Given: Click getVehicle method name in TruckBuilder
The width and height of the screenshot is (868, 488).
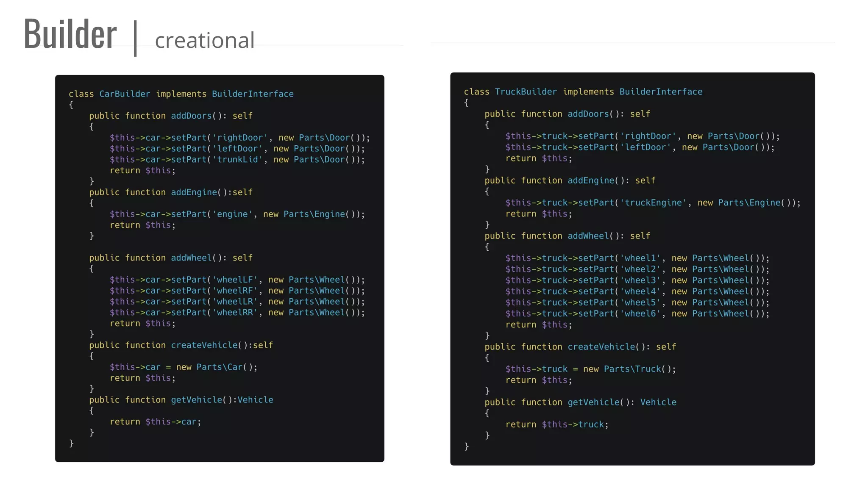Looking at the screenshot, I should [x=593, y=402].
